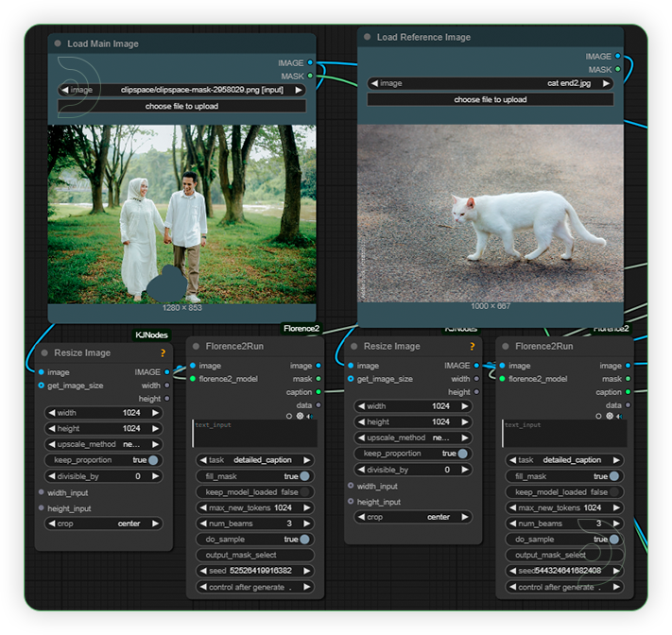Toggle do_sample in the right Florence2Run node
Viewport: 672px width, 635px height.
[564, 539]
